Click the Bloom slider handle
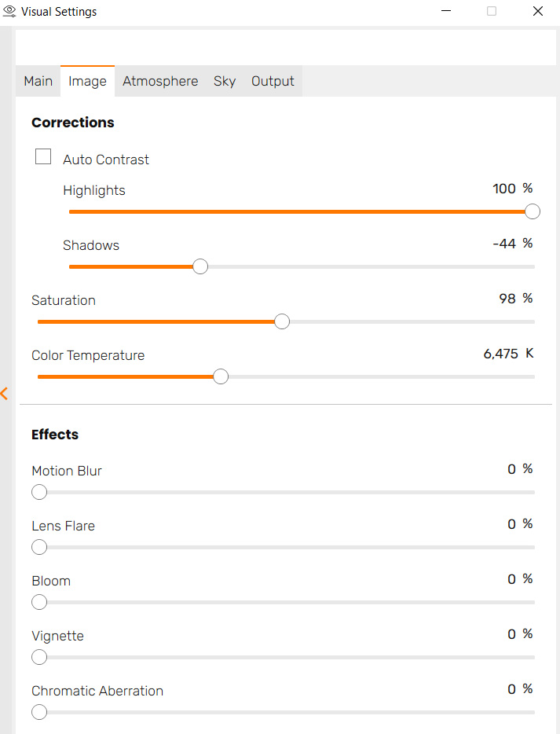This screenshot has height=734, width=560. [x=39, y=603]
